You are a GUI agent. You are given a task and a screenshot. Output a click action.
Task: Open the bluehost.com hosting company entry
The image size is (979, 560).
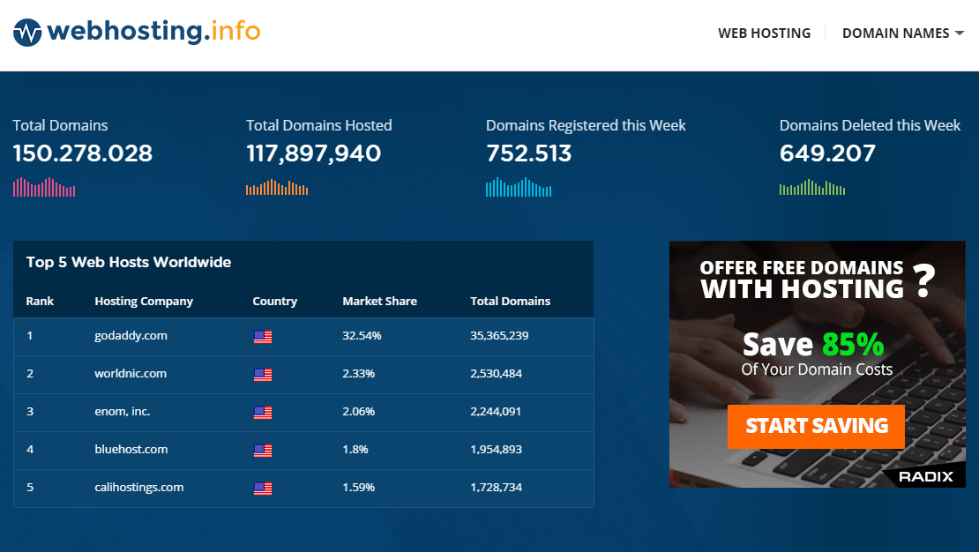click(x=131, y=450)
